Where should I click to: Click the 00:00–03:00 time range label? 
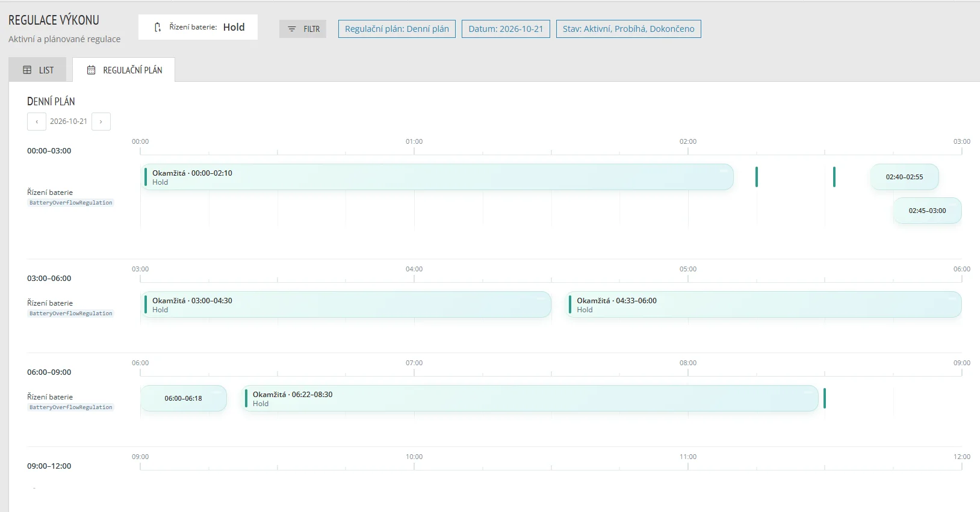tap(49, 151)
